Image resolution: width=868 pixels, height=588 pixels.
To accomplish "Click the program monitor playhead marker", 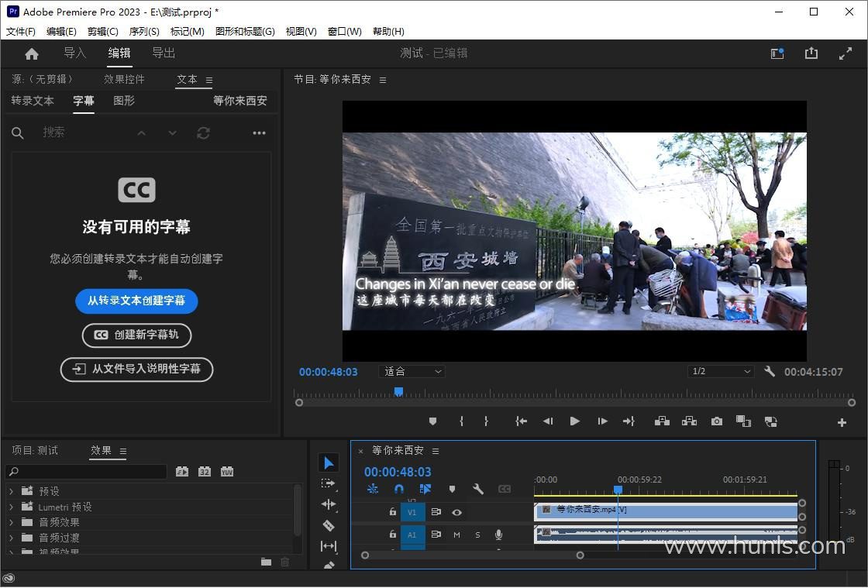I will point(398,392).
